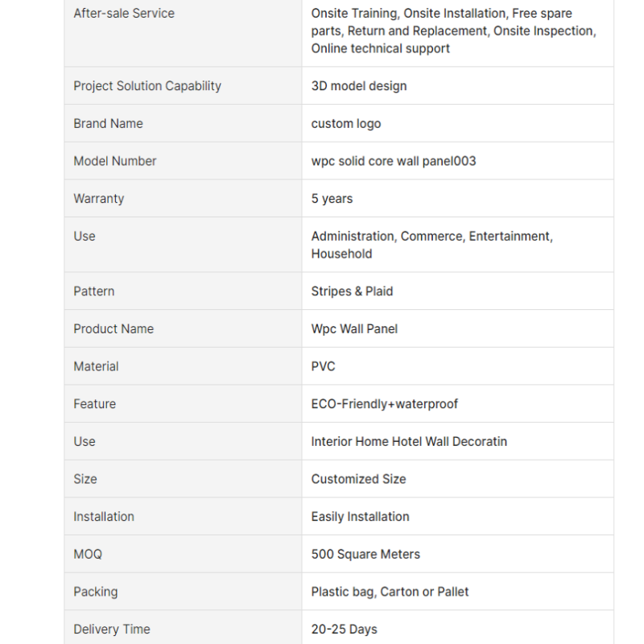Viewport: 644px width, 644px height.
Task: Click the After-sale Service label cell
Action: pyautogui.click(x=124, y=14)
